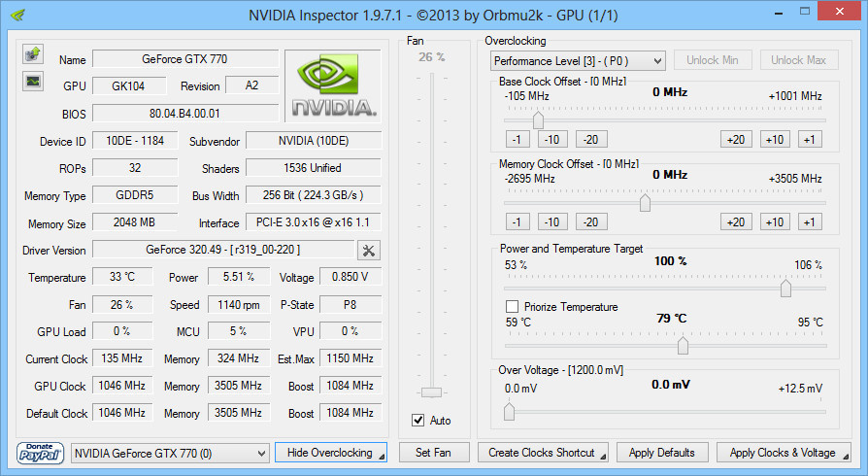This screenshot has width=868, height=476.
Task: Click +20 under Base Clock Offset
Action: point(736,140)
